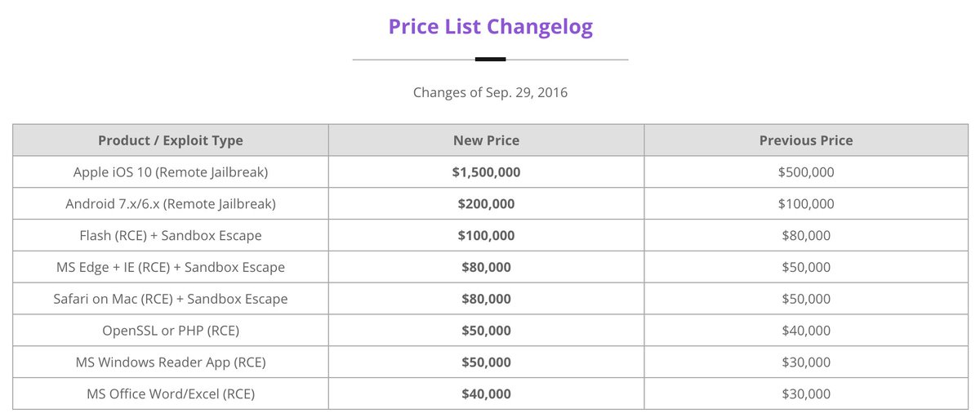Screen dimensions: 980x418
Task: Click the OpenSSL or PHP (RCE) cell
Action: [170, 331]
